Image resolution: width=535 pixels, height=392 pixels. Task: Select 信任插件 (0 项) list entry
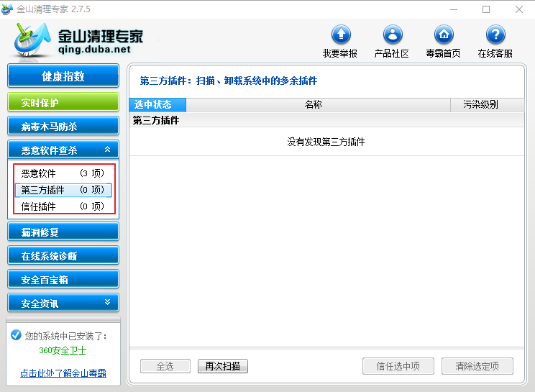click(63, 206)
